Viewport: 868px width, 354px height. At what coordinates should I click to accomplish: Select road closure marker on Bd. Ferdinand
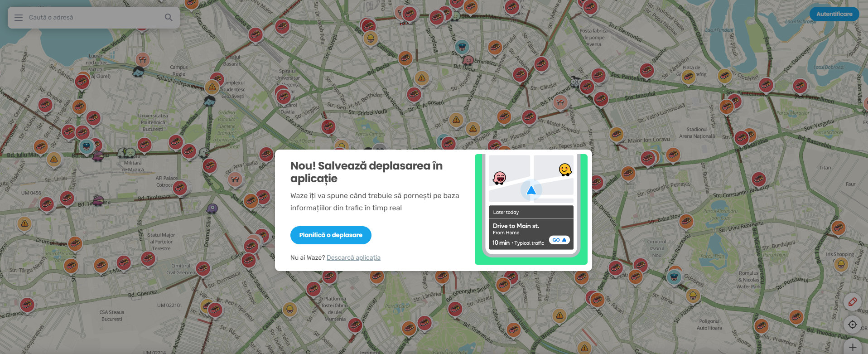(x=561, y=102)
